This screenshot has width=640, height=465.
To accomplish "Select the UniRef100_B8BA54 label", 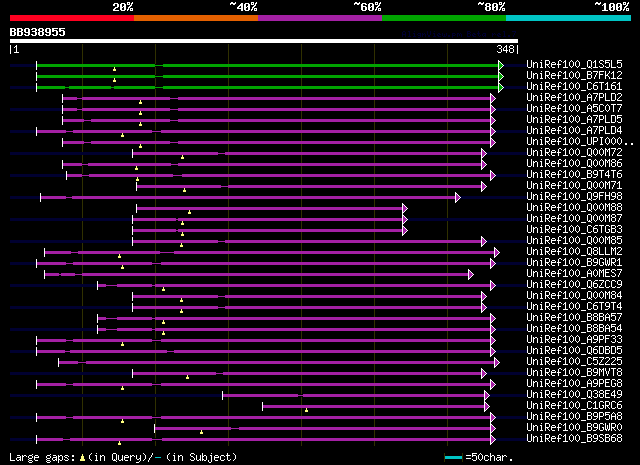I will coord(574,328).
